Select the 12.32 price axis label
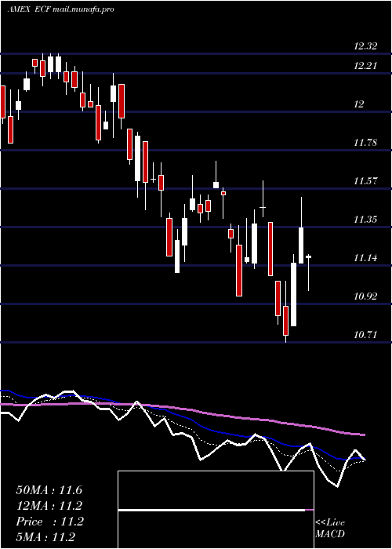Viewport: 392px width, 549px height. tap(365, 45)
